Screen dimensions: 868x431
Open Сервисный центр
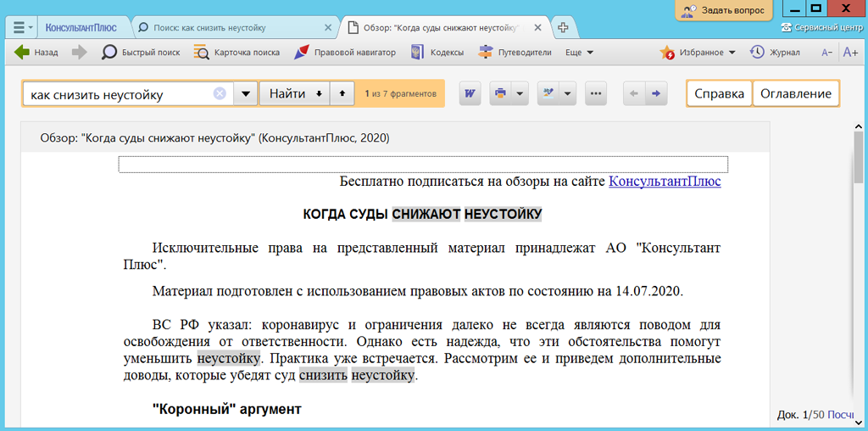(823, 27)
